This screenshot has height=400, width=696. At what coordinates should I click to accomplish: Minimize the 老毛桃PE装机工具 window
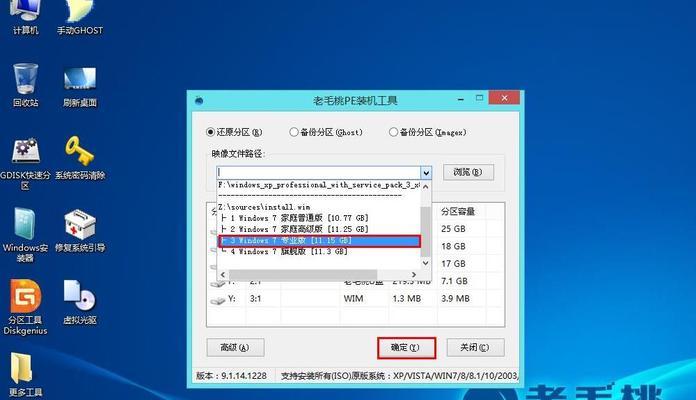tap(461, 99)
